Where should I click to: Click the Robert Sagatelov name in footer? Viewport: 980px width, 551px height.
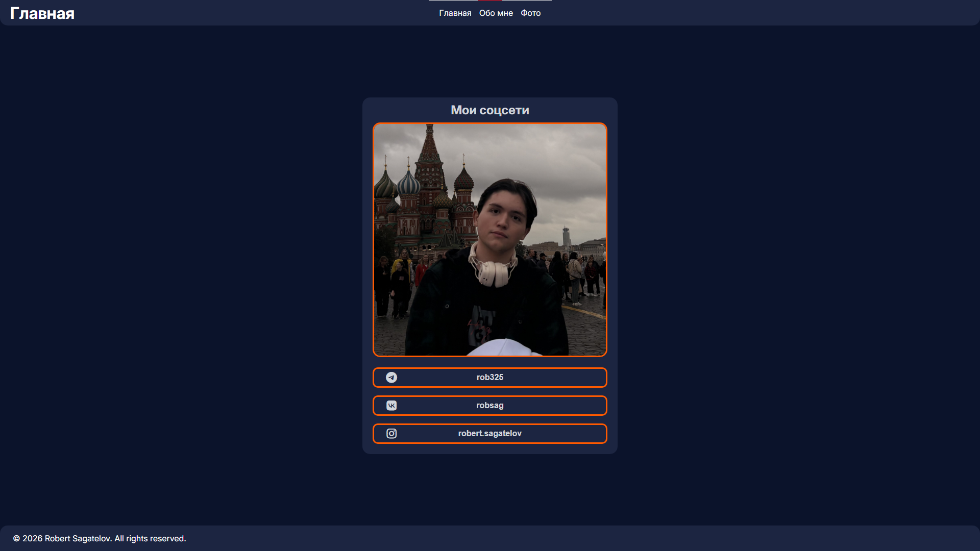(78, 539)
